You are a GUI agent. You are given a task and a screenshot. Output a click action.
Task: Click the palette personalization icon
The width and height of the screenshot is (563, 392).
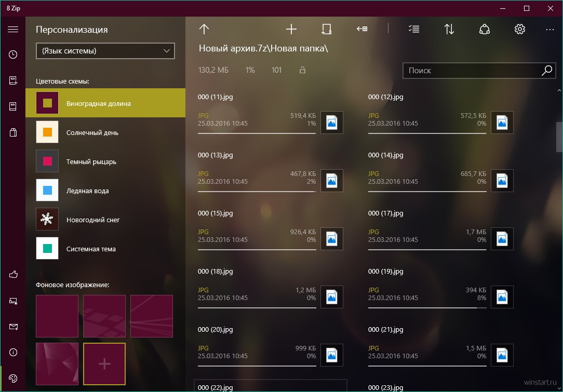pos(13,379)
